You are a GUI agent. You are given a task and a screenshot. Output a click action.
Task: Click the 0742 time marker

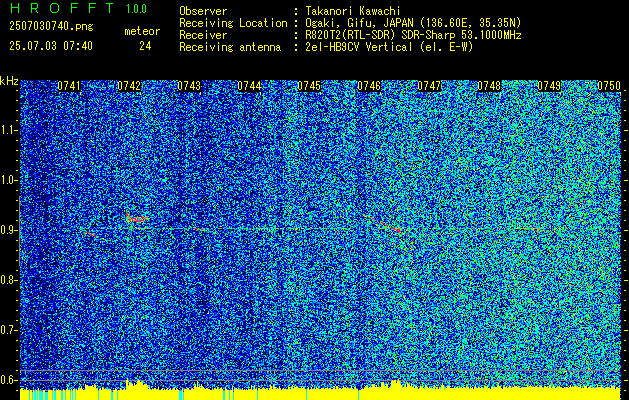[129, 86]
